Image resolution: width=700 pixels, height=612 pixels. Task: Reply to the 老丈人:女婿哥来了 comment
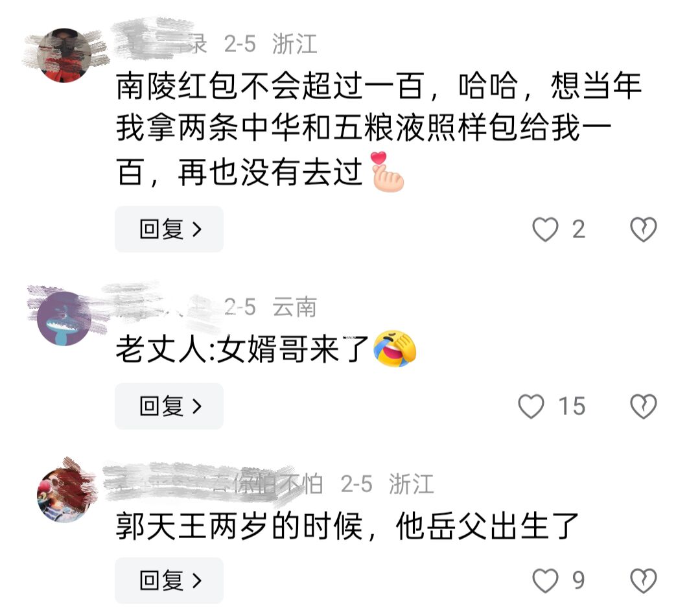pos(169,406)
